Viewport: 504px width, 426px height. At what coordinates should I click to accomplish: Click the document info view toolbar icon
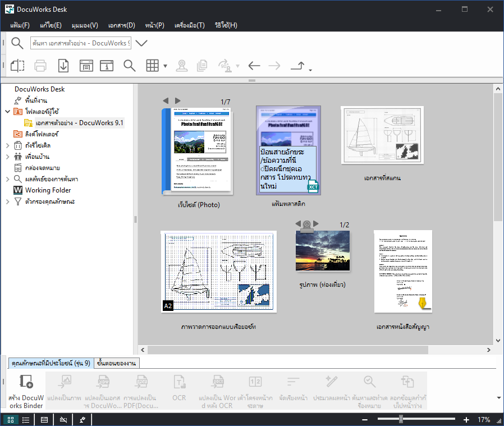tap(108, 65)
